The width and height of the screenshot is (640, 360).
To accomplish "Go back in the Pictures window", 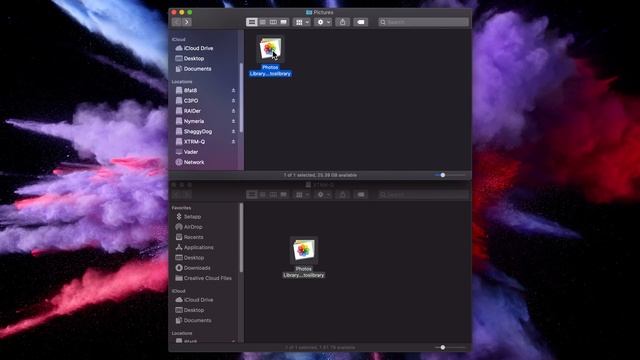I will tap(177, 22).
